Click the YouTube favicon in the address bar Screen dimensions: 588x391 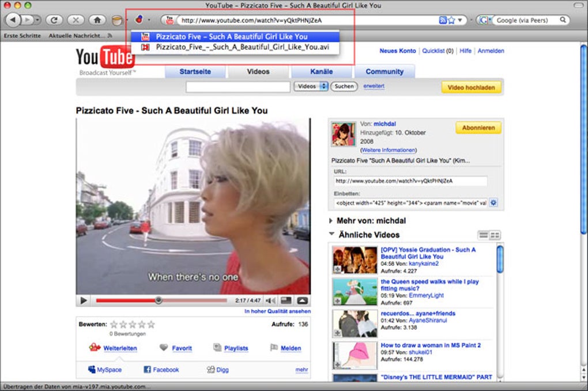(x=169, y=20)
